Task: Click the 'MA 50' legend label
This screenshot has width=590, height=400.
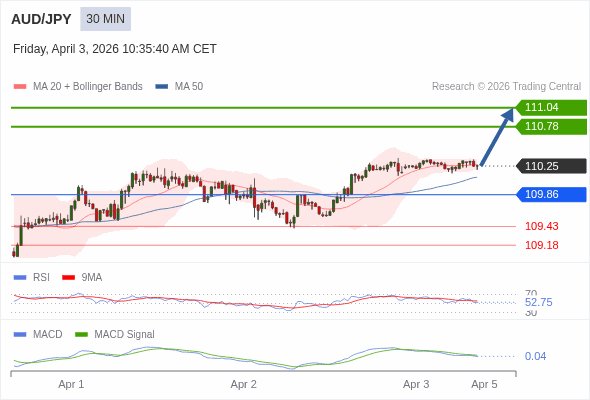Action: (189, 87)
